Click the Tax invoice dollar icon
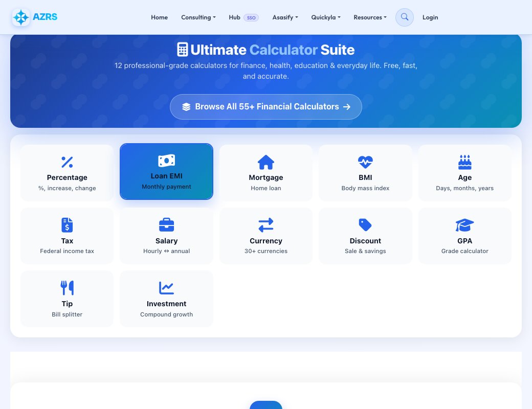 coord(67,225)
